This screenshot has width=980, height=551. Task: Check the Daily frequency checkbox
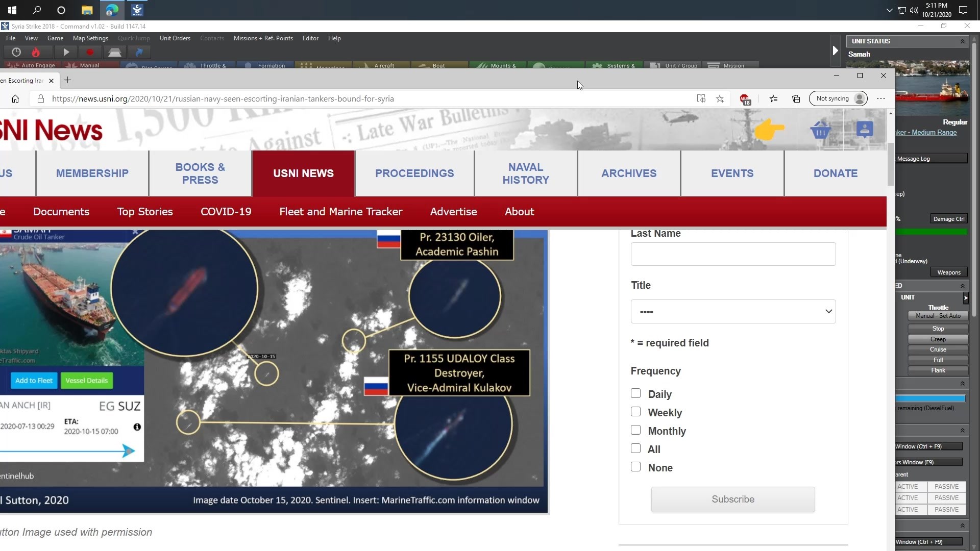click(x=635, y=393)
